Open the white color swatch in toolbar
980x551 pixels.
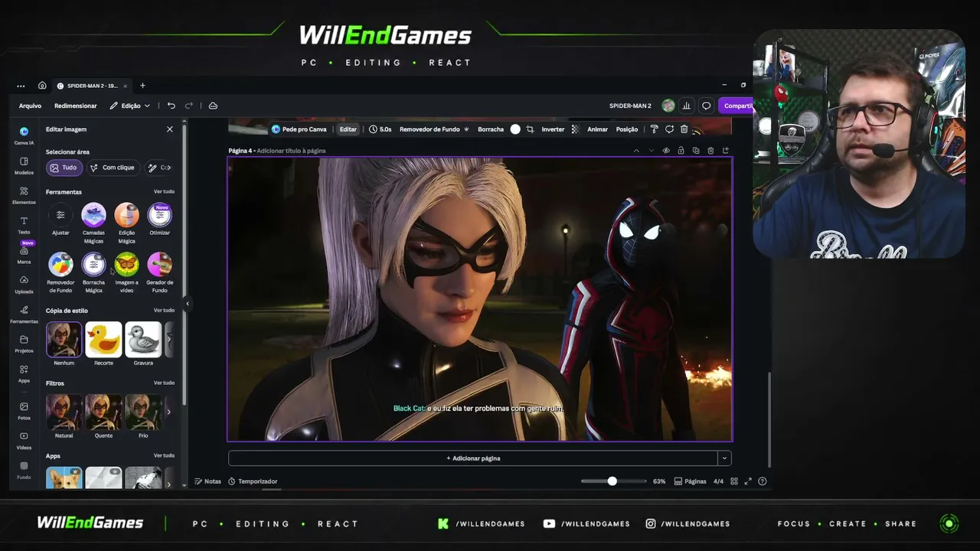pos(515,129)
